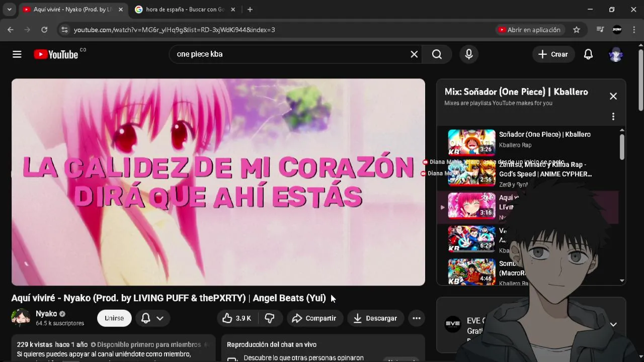644x362 pixels.
Task: Open the account avatar menu
Action: [616, 54]
